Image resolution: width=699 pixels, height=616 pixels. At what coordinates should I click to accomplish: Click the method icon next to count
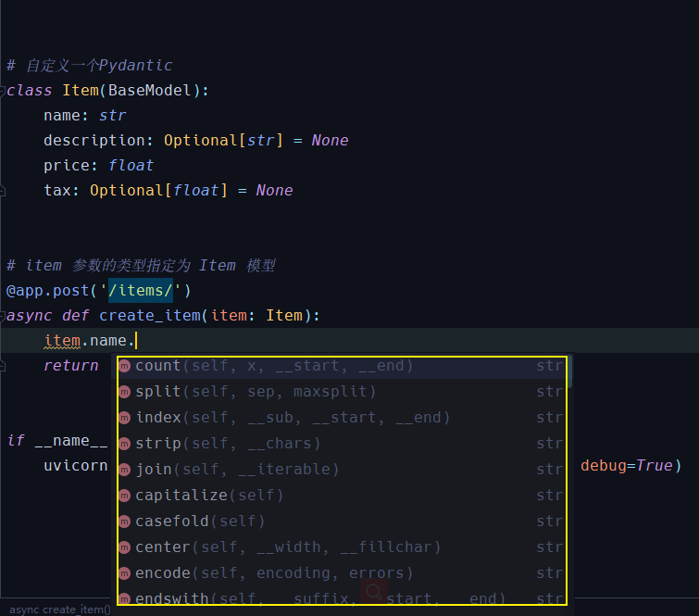(x=125, y=367)
